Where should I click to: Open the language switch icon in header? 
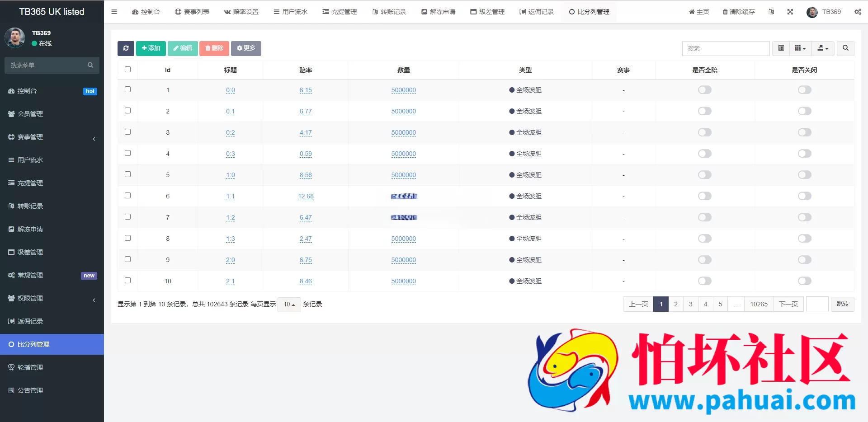coord(771,12)
